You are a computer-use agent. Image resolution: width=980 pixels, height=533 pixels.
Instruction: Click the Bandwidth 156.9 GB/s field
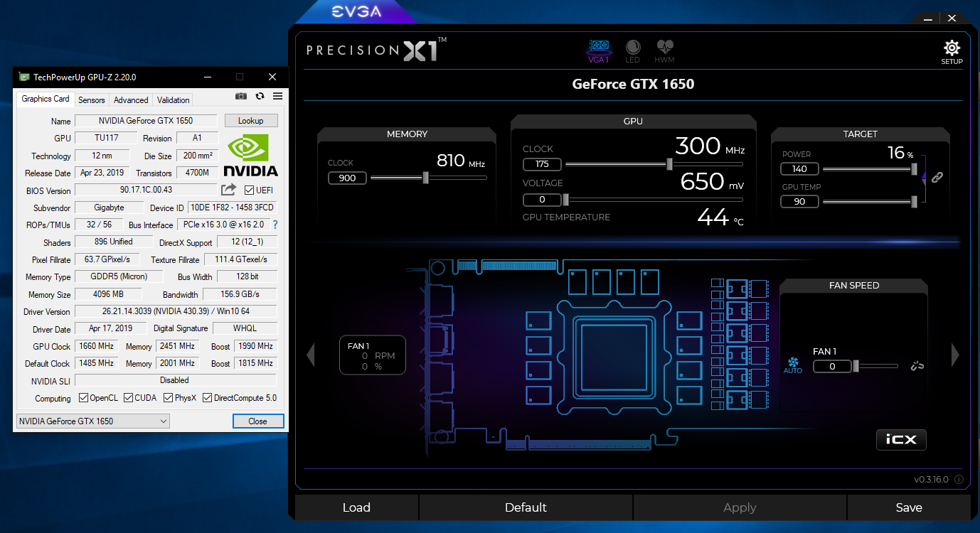click(x=240, y=294)
